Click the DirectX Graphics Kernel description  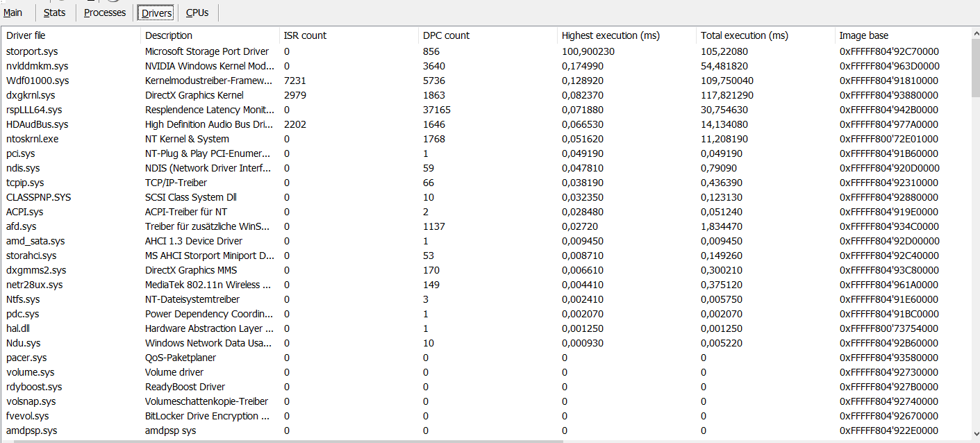pos(194,95)
